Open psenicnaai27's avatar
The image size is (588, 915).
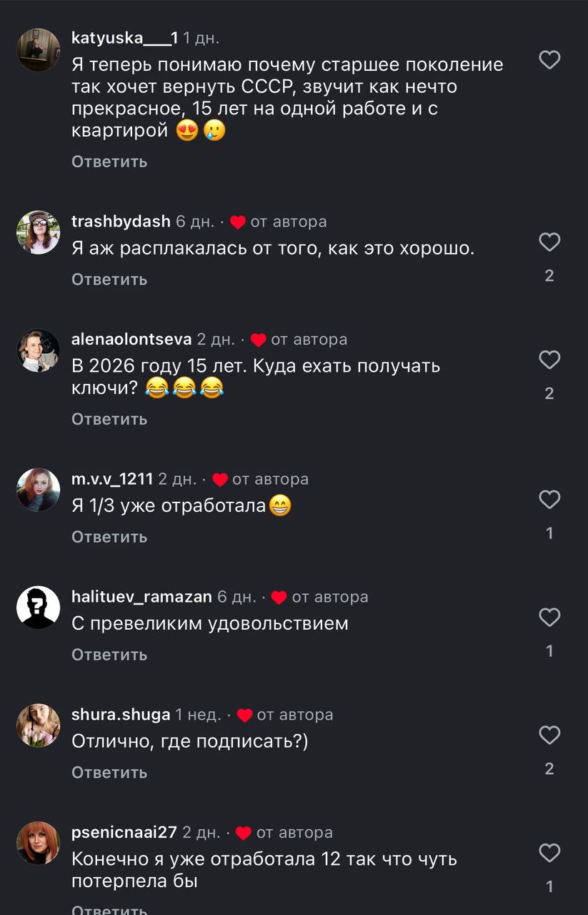point(38,844)
